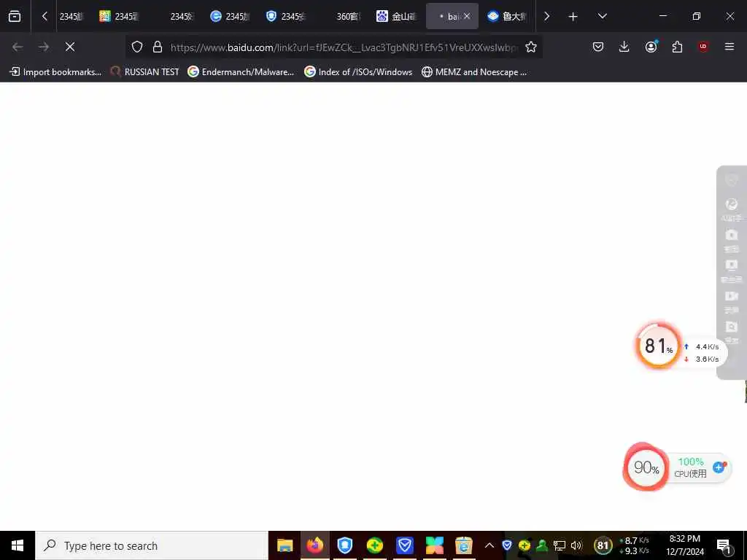This screenshot has height=560, width=747.
Task: Click the scroll tabs right arrow
Action: pos(546,16)
